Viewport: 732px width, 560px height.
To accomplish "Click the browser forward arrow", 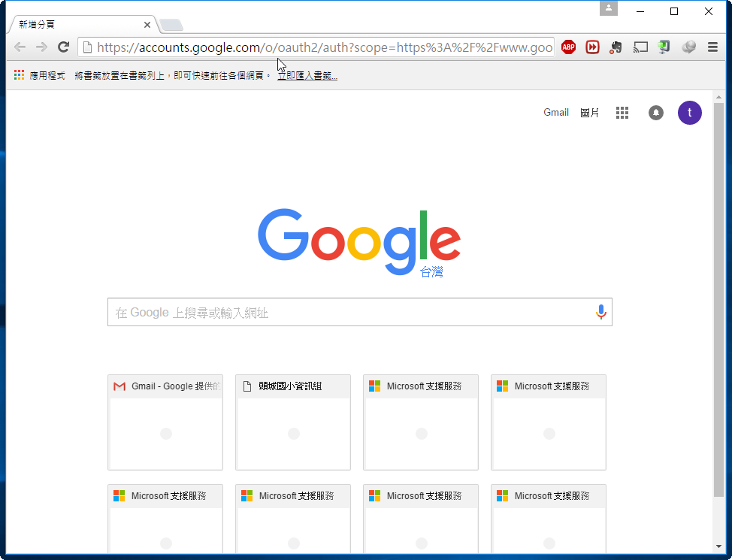I will [x=41, y=47].
